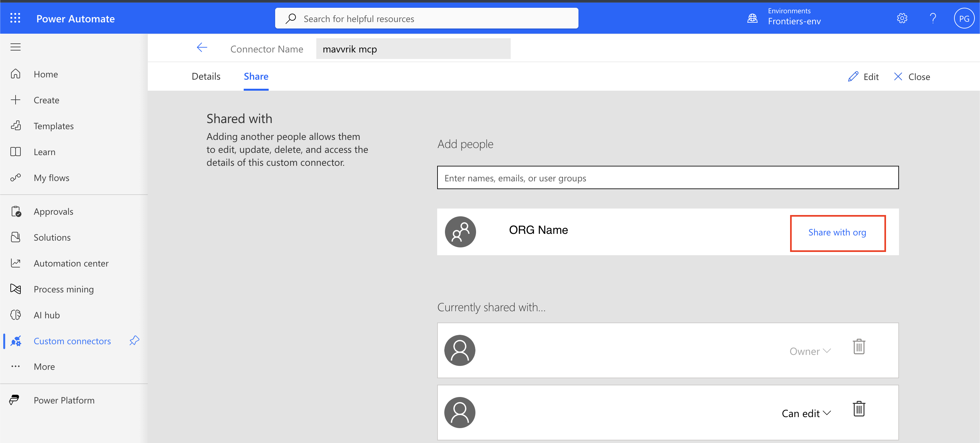
Task: Open Create from the sidebar
Action: [46, 100]
